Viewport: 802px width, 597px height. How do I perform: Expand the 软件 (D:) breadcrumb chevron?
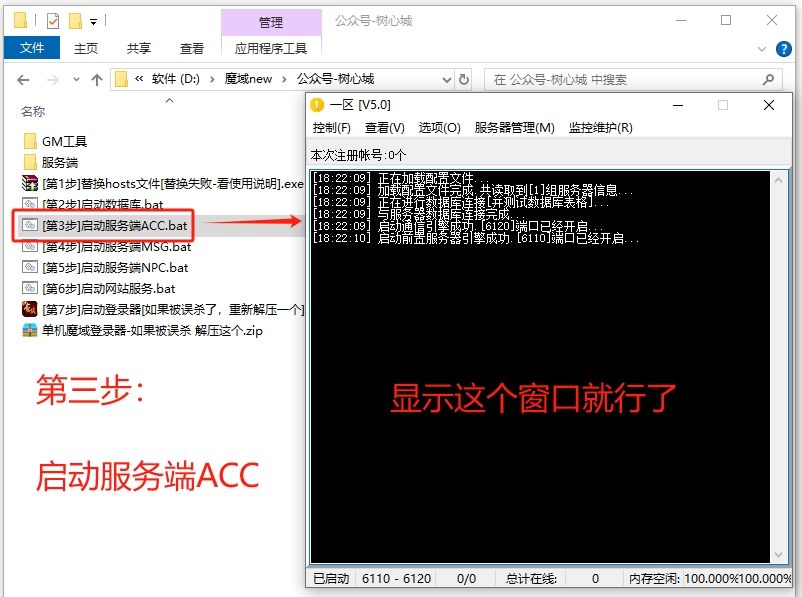pos(212,79)
